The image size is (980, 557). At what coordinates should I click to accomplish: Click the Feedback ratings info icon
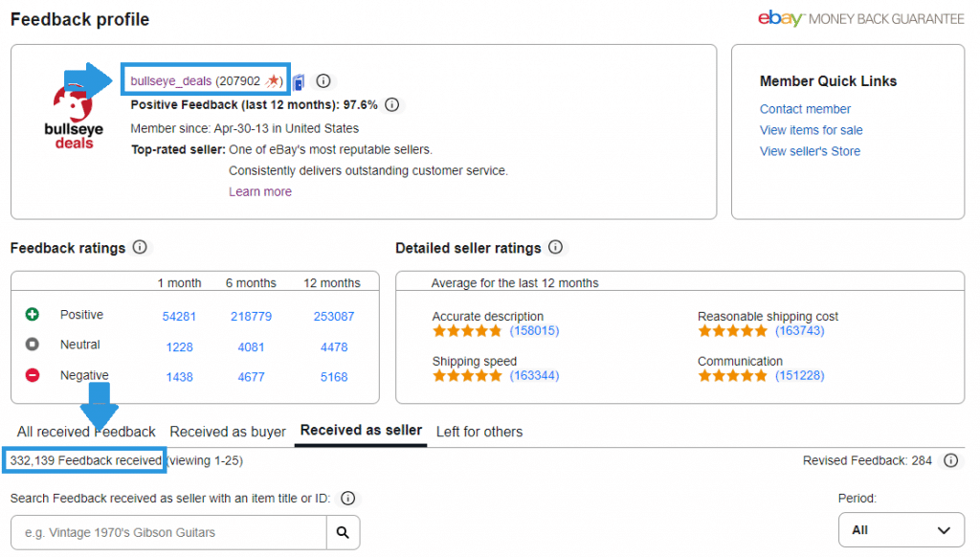(141, 248)
